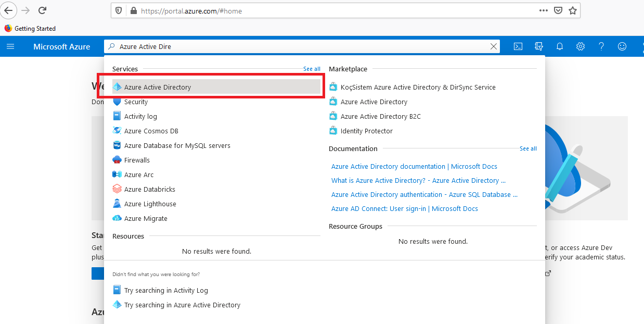Click the Firewalls service icon
The image size is (644, 324).
tap(117, 160)
